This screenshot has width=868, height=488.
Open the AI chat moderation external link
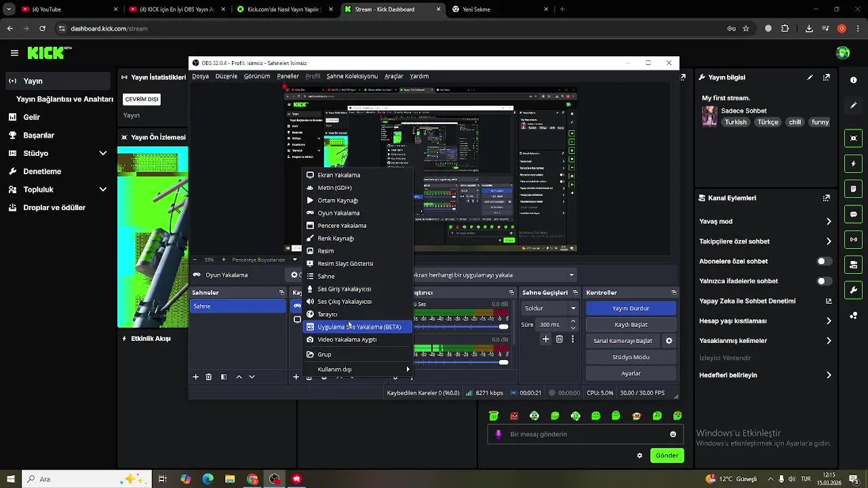tap(829, 301)
